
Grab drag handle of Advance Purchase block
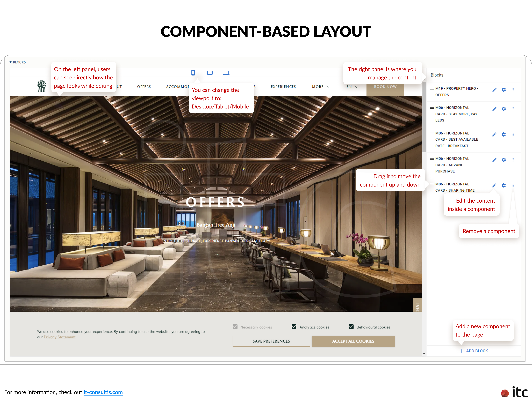pyautogui.click(x=432, y=159)
